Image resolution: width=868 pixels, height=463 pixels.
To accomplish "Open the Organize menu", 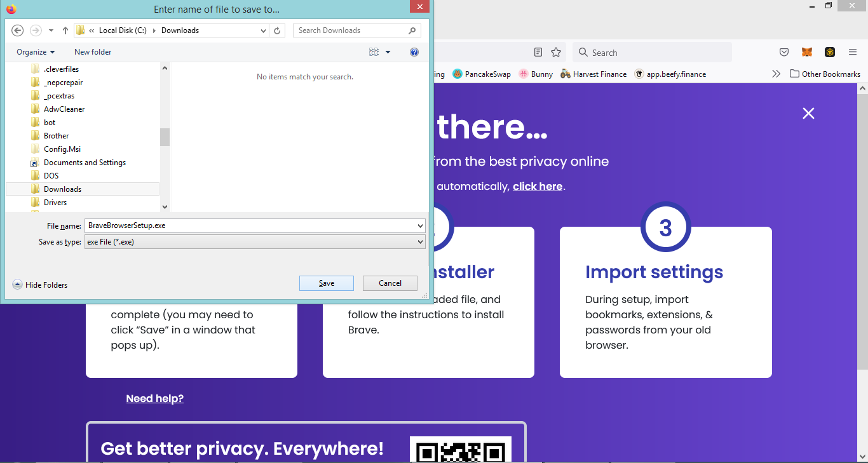I will coord(36,52).
